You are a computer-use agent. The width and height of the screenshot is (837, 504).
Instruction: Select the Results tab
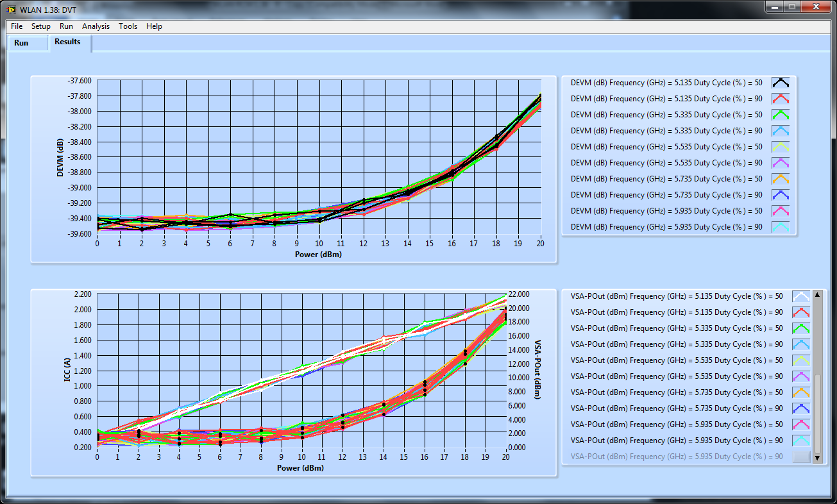click(x=69, y=42)
